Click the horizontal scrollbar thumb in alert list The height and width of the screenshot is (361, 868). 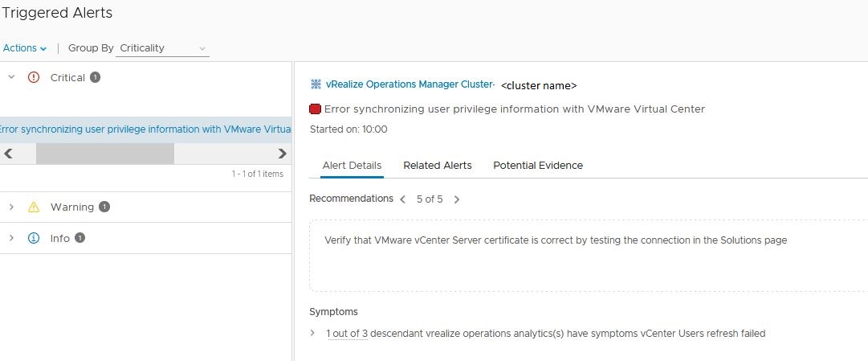click(x=105, y=154)
